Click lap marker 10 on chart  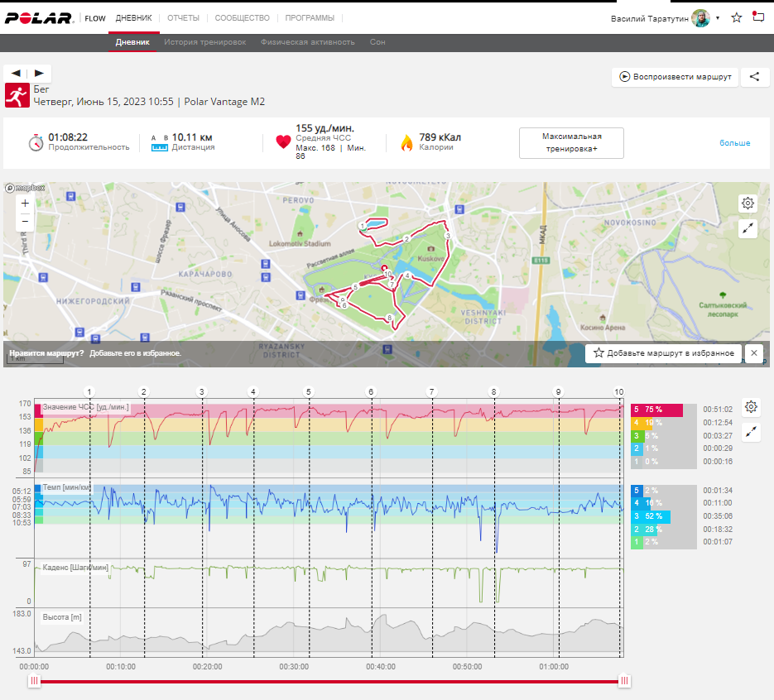618,391
